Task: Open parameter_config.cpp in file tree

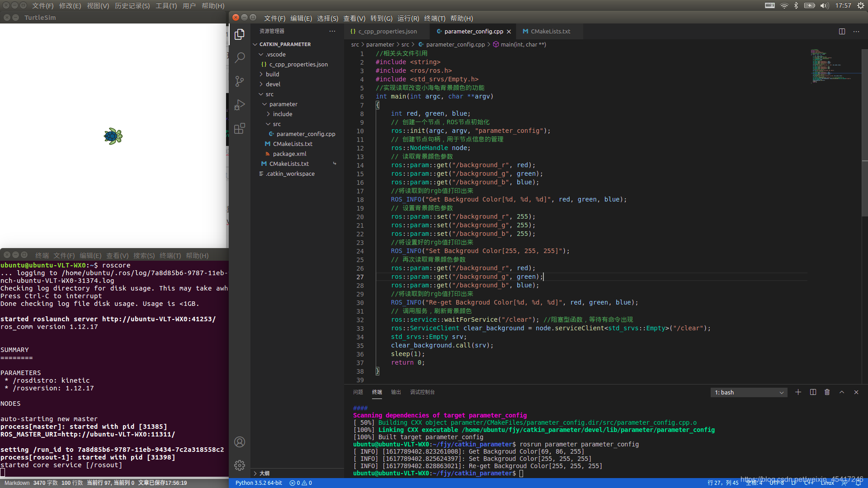Action: [x=306, y=134]
